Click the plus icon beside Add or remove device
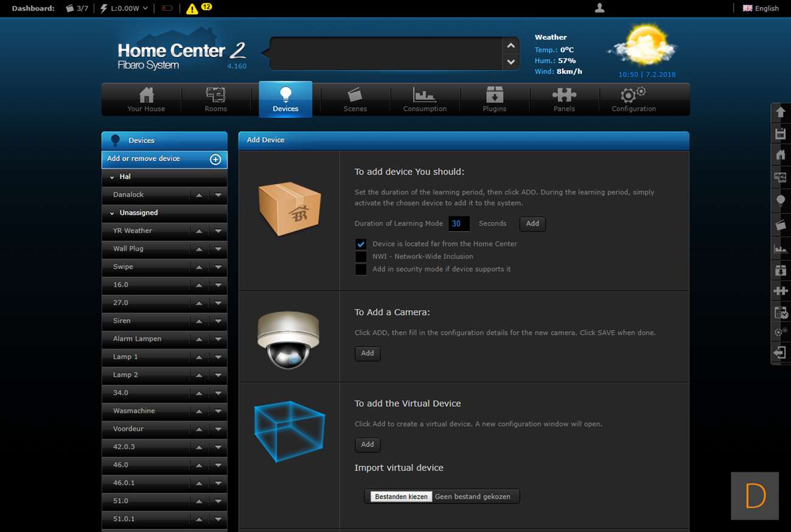 coord(215,159)
